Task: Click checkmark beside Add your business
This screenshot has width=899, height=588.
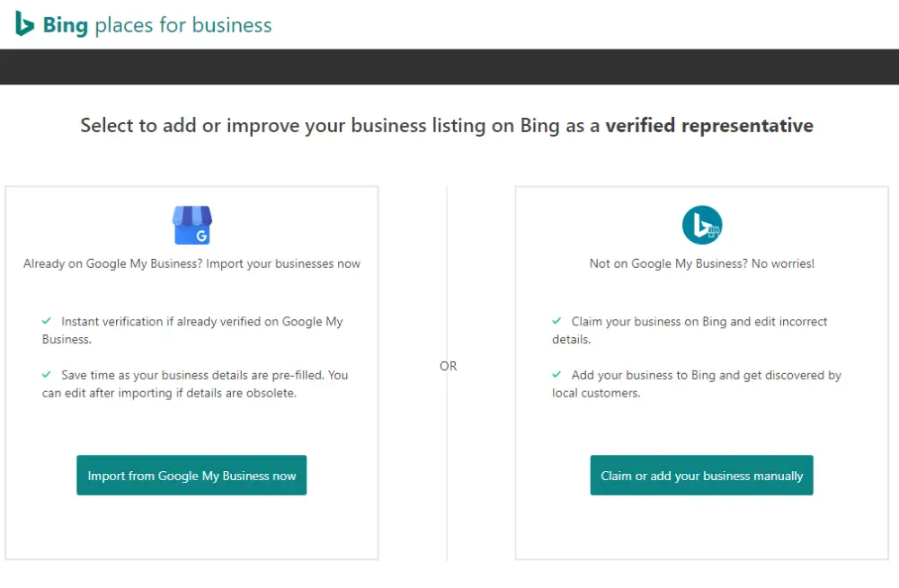Action: [556, 375]
